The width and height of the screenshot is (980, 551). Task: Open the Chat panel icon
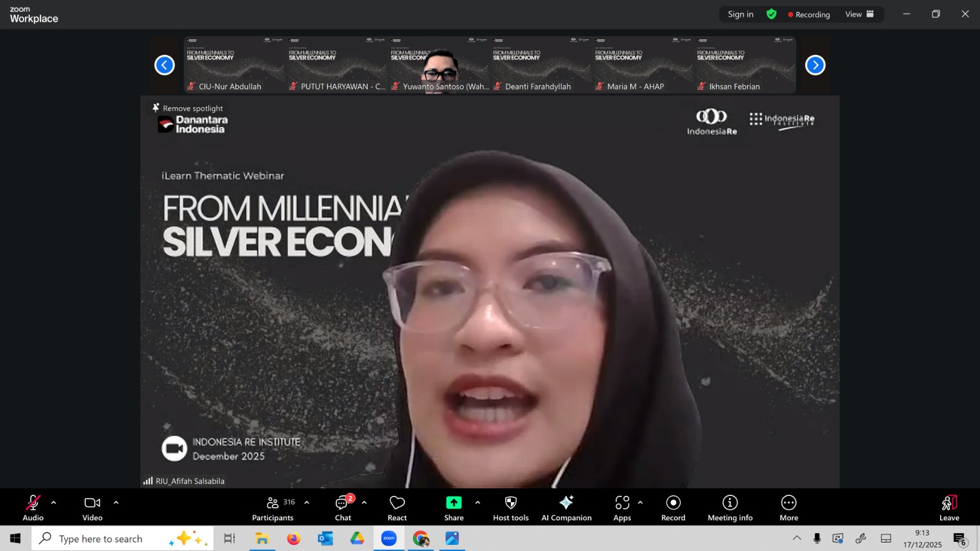coord(342,503)
